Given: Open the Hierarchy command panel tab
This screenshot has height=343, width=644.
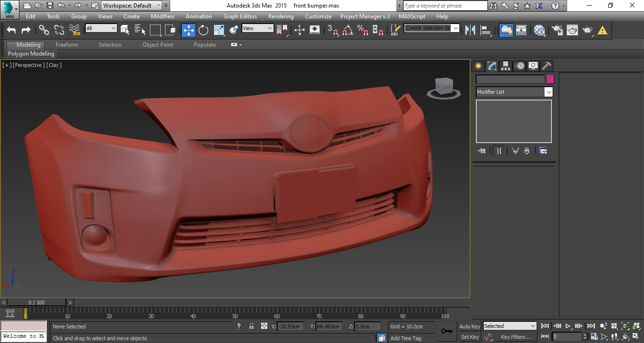Looking at the screenshot, I should click(505, 66).
